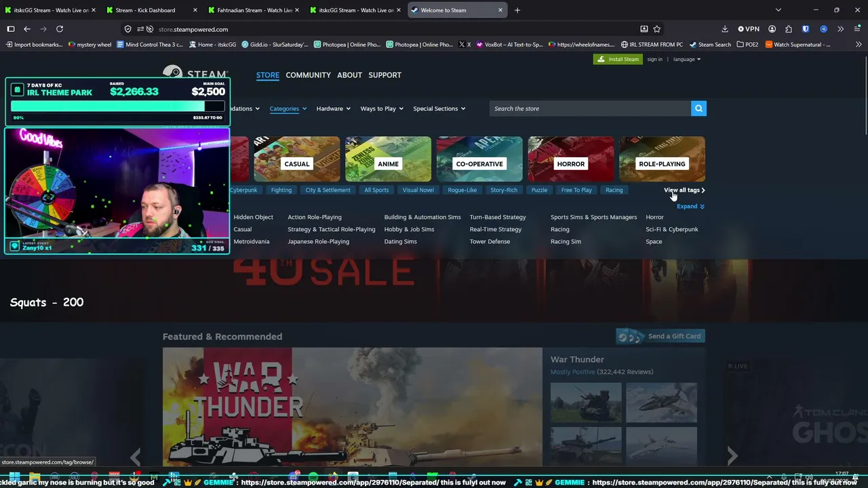Select the COMMUNITY navigation item

308,75
